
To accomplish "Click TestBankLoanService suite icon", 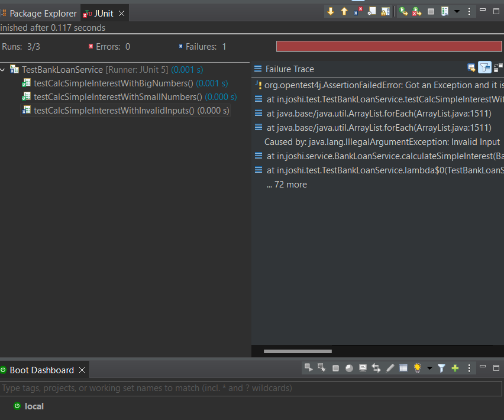I will [14, 69].
